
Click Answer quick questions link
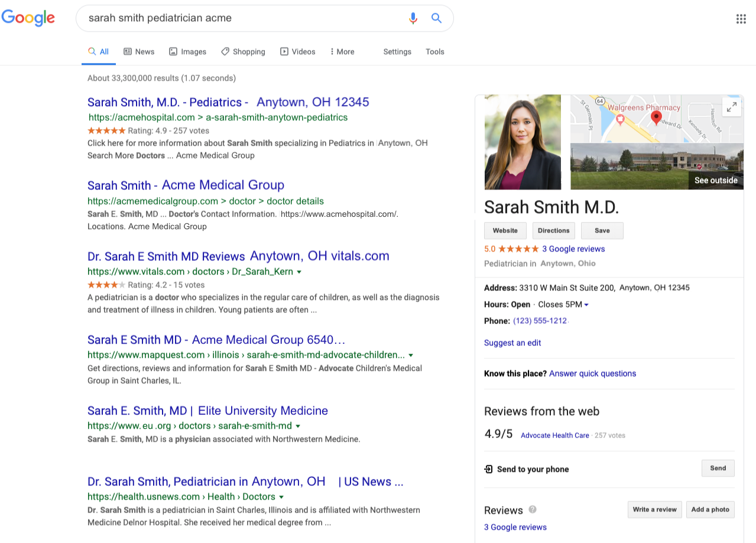coord(593,373)
